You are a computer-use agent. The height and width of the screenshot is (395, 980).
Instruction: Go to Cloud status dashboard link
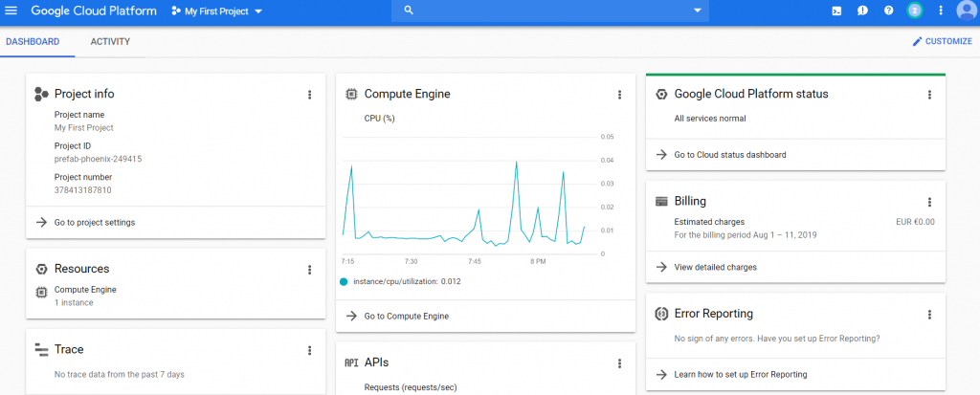coord(730,154)
